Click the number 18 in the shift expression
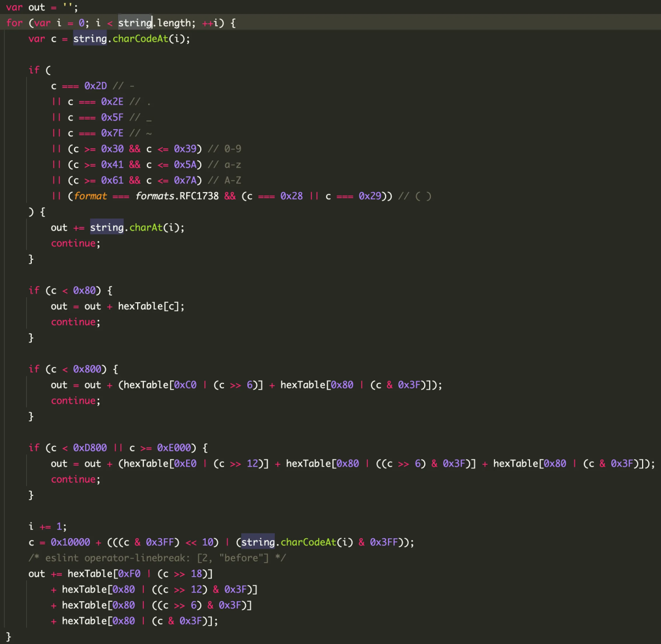661x644 pixels. click(196, 574)
